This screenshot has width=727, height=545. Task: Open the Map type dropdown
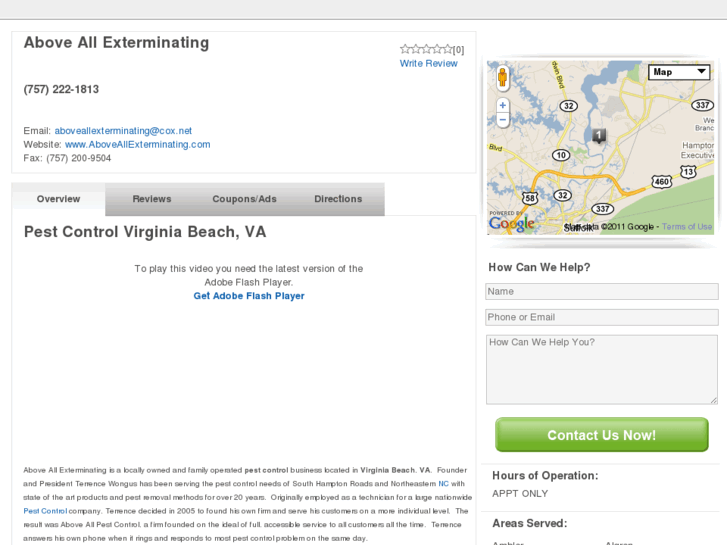point(679,72)
